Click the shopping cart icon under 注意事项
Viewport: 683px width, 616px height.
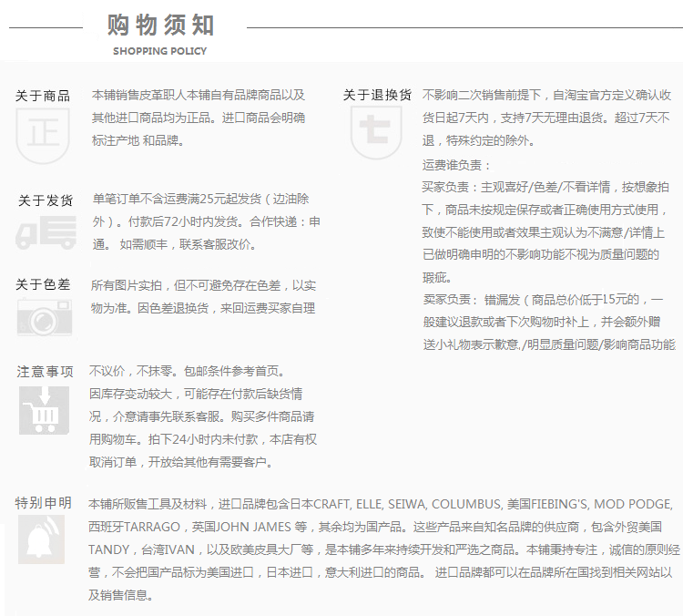(x=44, y=411)
